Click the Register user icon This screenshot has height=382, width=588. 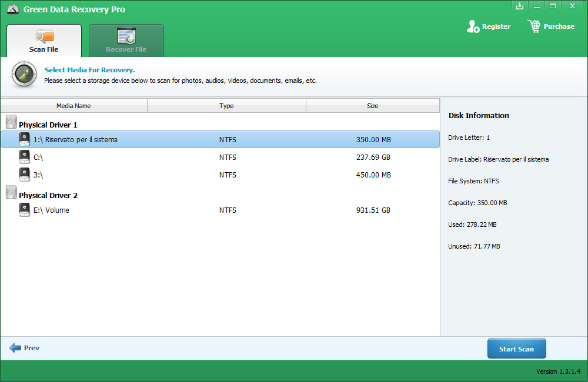(473, 26)
